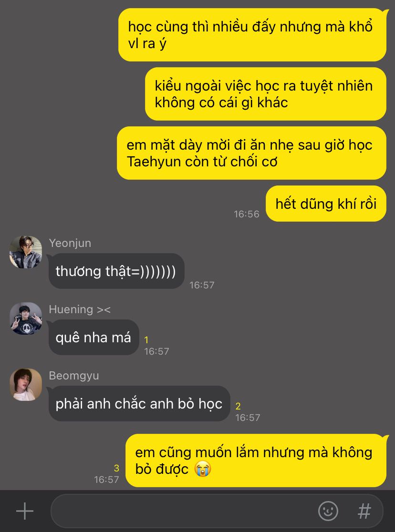View Huening's profile picture
Viewport: 395px width, 532px height.
(x=26, y=318)
